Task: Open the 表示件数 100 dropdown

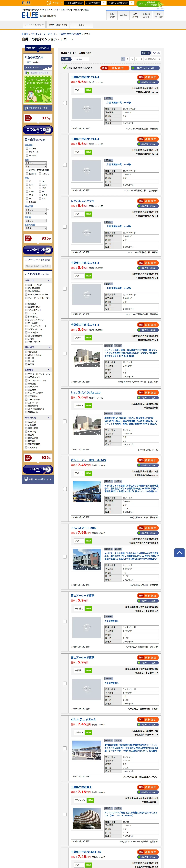Action: (x=156, y=53)
